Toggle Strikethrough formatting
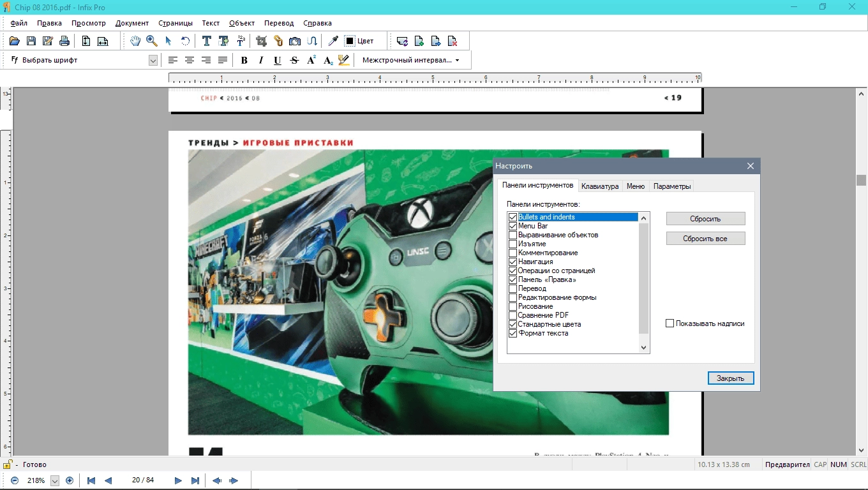868x490 pixels. [294, 60]
